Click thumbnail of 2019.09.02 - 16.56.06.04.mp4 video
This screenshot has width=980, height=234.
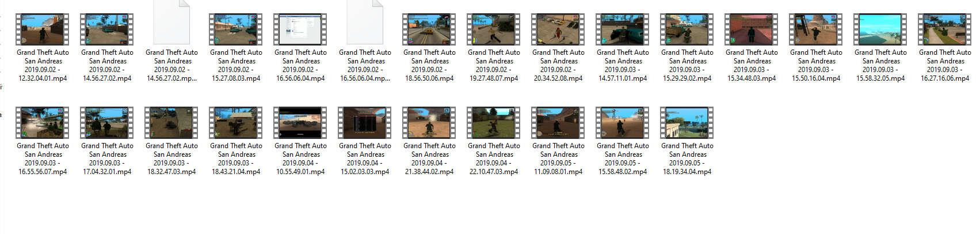click(x=300, y=29)
